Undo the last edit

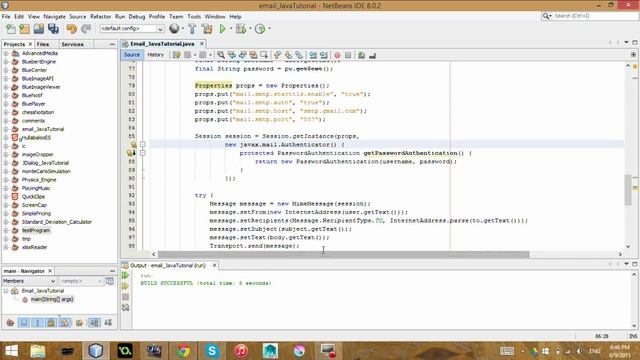click(71, 29)
